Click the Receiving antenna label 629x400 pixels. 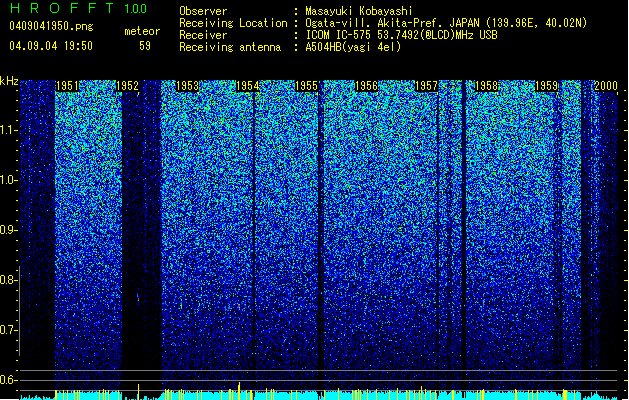(x=230, y=47)
